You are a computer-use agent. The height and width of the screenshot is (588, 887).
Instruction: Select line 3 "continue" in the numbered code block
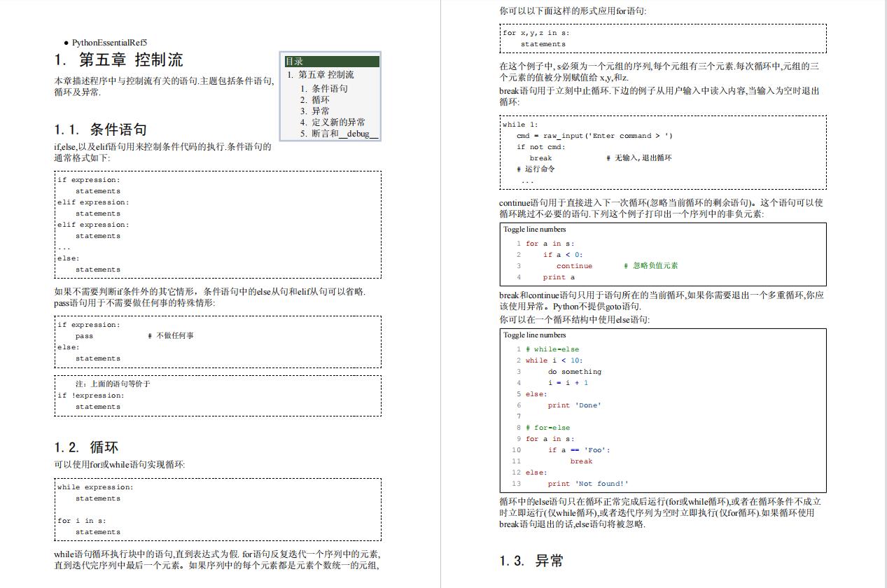[x=573, y=265]
